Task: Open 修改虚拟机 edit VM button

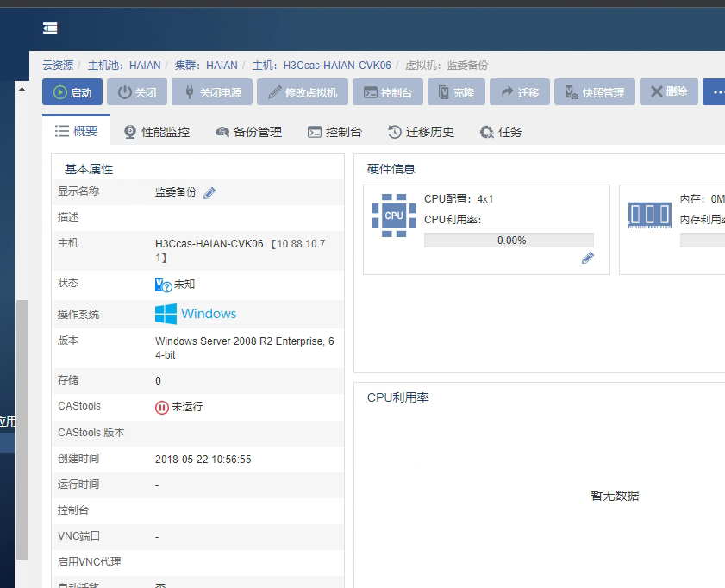Action: [x=303, y=92]
